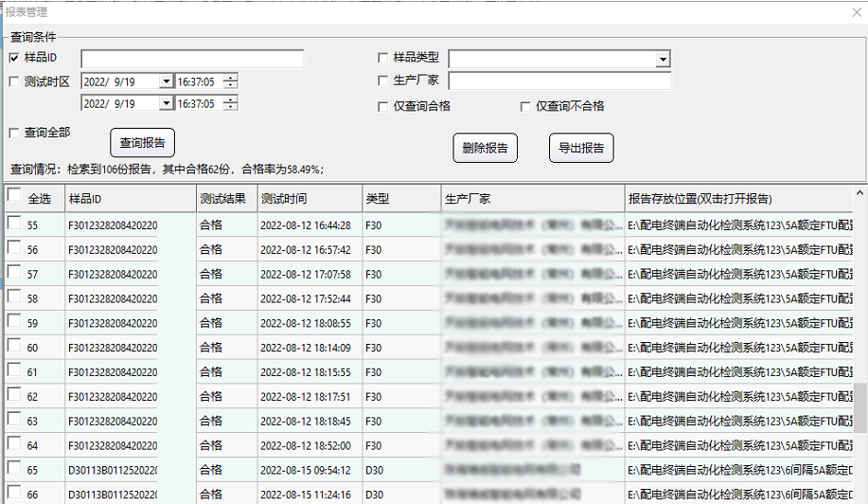This screenshot has height=504, width=868.
Task: Enable 仅查询合格 filter
Action: pyautogui.click(x=383, y=106)
